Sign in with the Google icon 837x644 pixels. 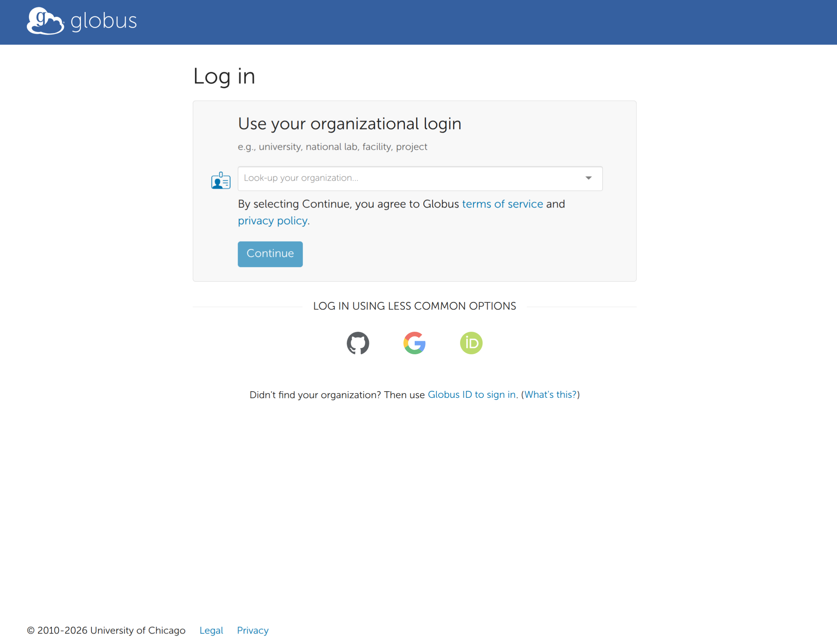[414, 343]
